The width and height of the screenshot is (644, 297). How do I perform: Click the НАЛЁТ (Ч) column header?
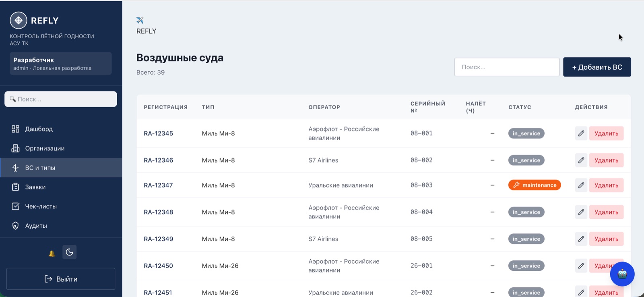pos(476,107)
